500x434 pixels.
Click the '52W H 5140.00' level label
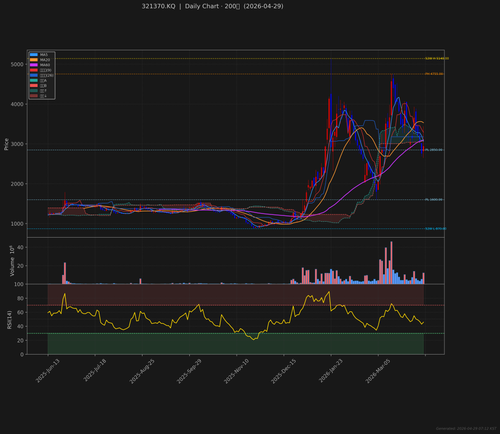tap(437, 59)
